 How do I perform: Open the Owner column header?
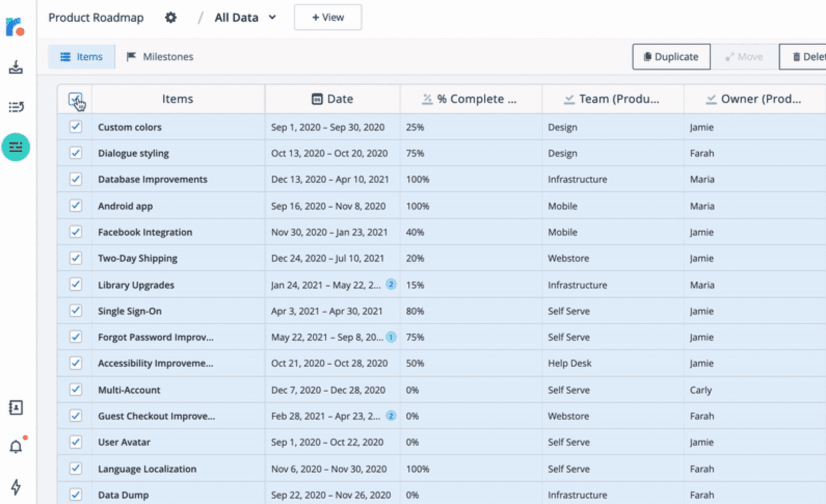click(x=754, y=99)
